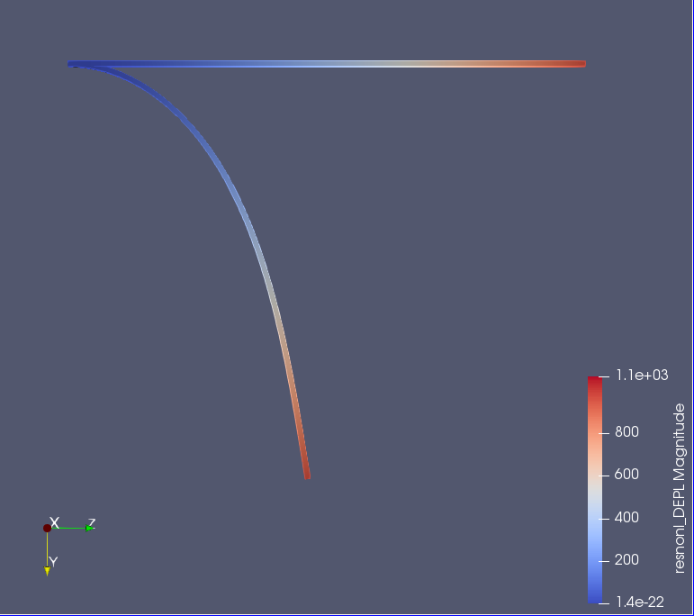
Task: Click the legend tick label 400
Action: click(626, 517)
